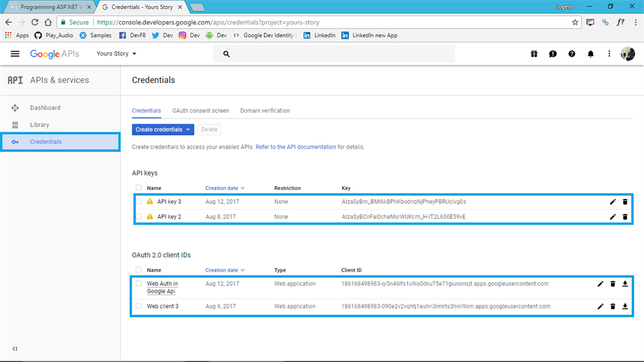Check the Web Auth in Google Api checkbox
644x362 pixels.
138,283
